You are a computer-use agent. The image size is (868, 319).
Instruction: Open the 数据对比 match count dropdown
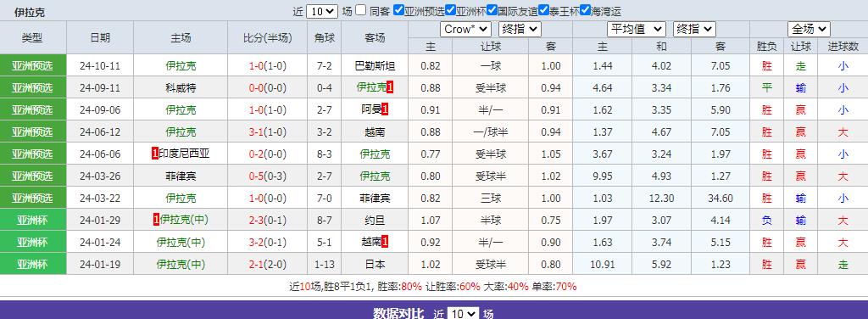[463, 314]
